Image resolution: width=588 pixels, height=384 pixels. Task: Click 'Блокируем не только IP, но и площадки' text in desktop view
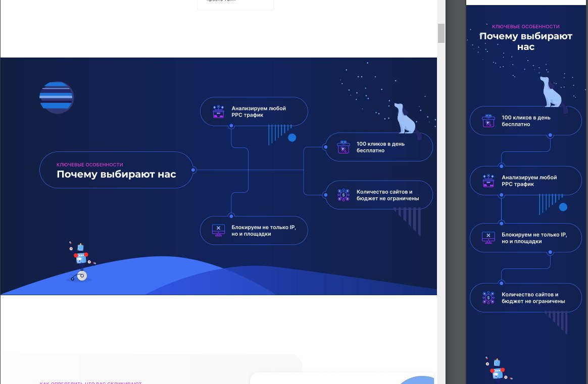tap(263, 231)
